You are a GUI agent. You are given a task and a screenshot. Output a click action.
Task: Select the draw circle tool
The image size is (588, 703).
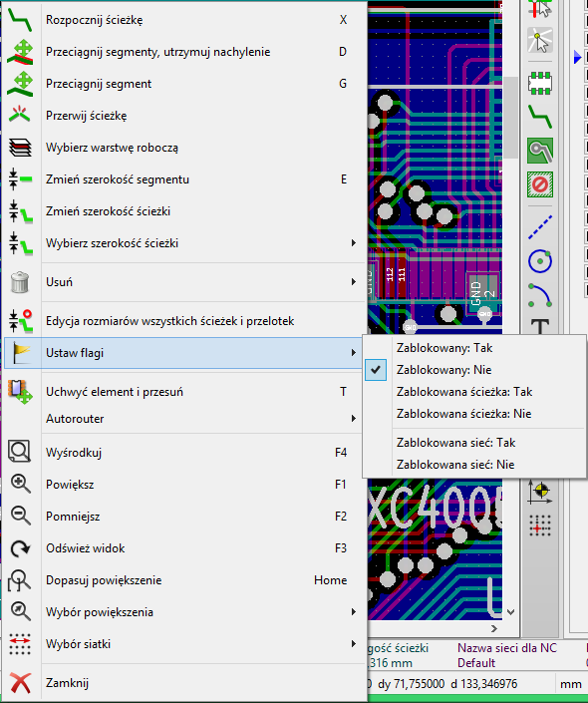[539, 261]
